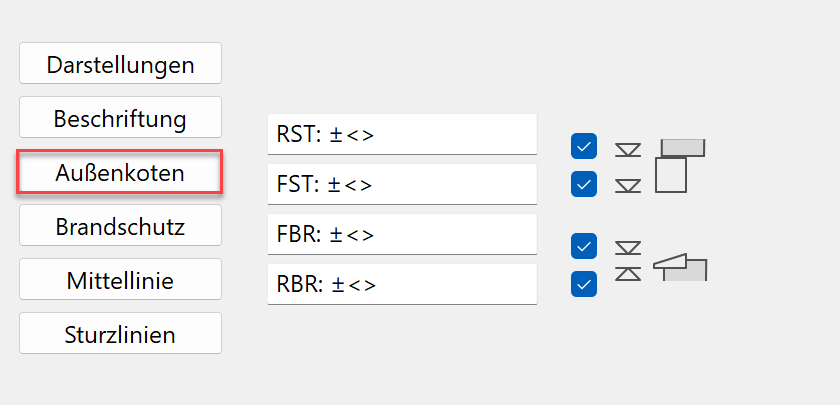Open the Darstellungen section
This screenshot has height=405, width=840.
(121, 63)
